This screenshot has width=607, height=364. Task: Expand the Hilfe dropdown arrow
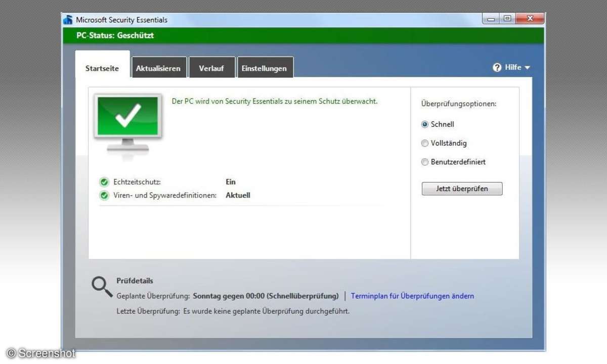527,68
